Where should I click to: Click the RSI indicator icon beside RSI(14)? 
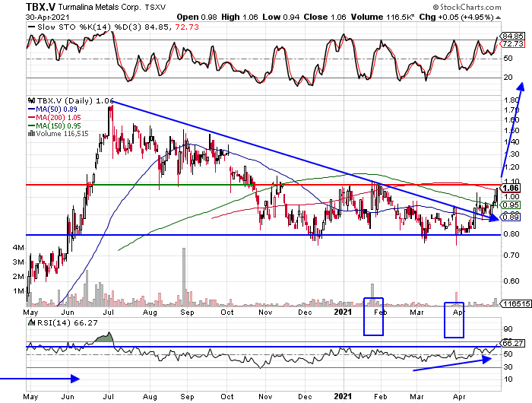(x=32, y=322)
